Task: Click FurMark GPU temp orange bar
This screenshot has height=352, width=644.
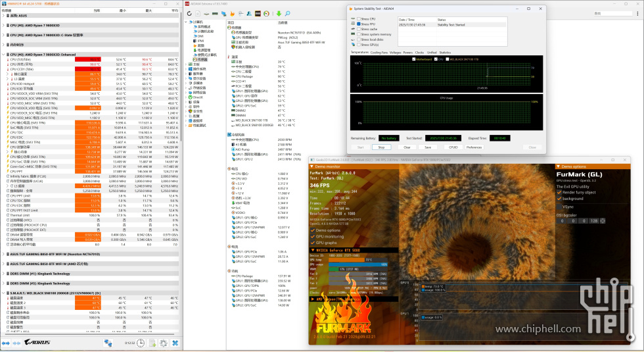Action: point(346,260)
